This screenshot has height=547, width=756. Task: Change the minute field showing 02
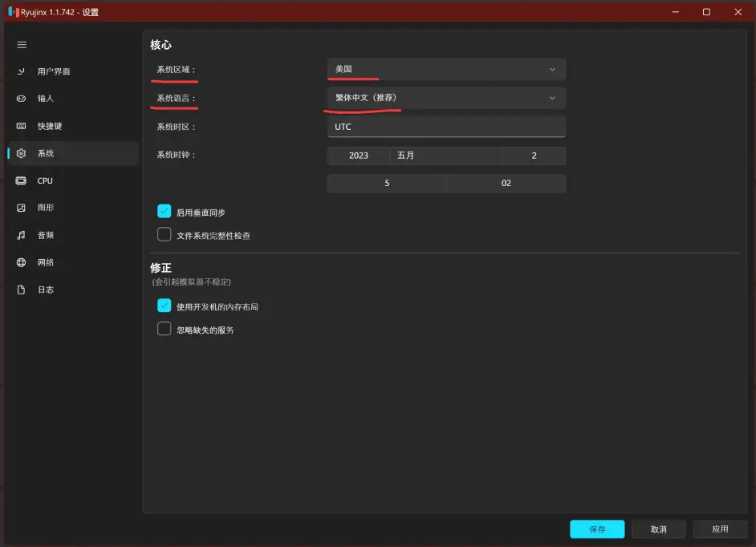coord(506,183)
